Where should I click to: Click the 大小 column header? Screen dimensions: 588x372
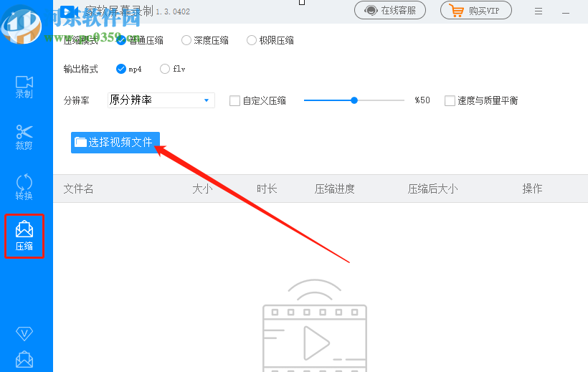202,189
